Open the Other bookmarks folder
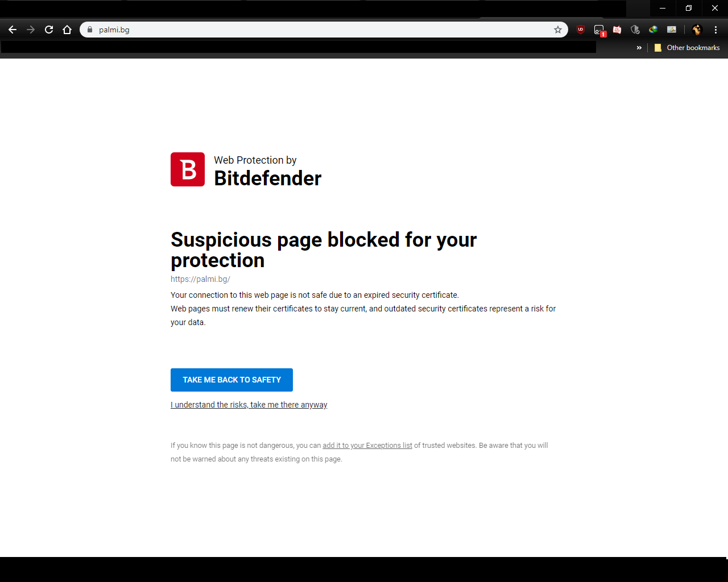The width and height of the screenshot is (728, 582). coord(687,48)
